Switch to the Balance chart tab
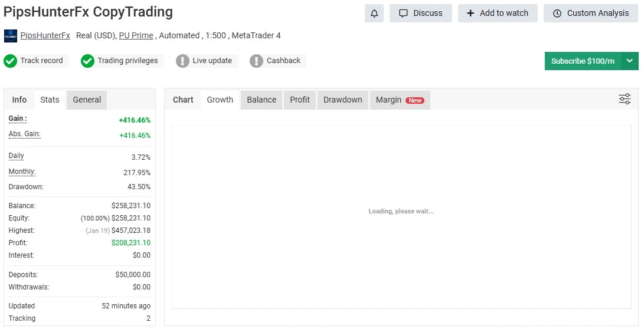644x329 pixels. (261, 100)
